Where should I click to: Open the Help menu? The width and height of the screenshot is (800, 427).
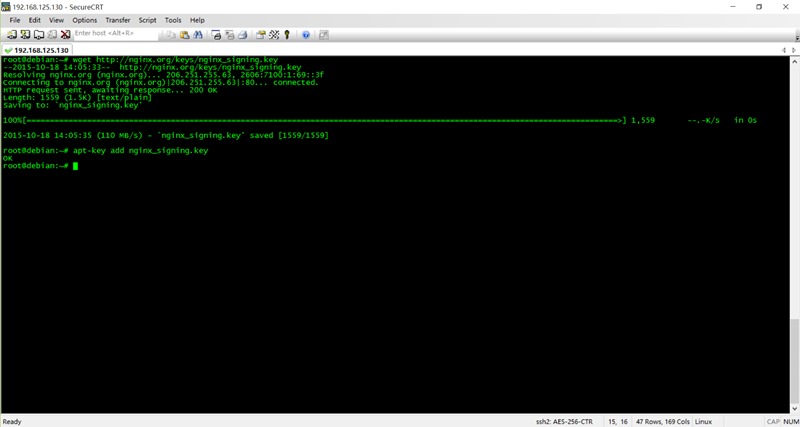tap(197, 20)
